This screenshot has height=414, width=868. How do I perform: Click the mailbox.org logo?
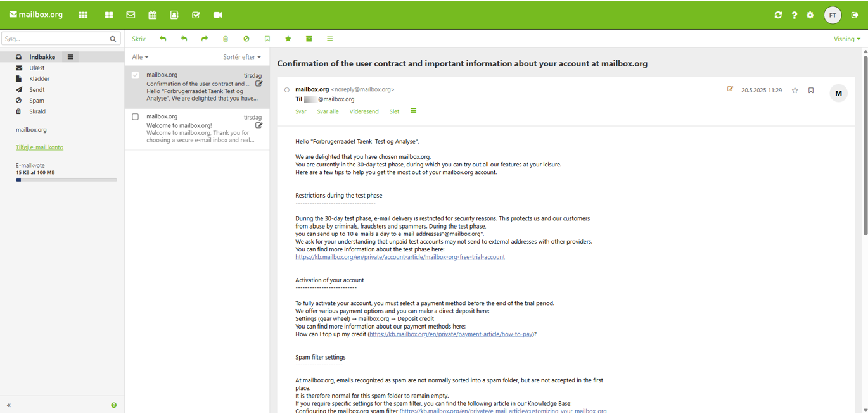coord(36,15)
